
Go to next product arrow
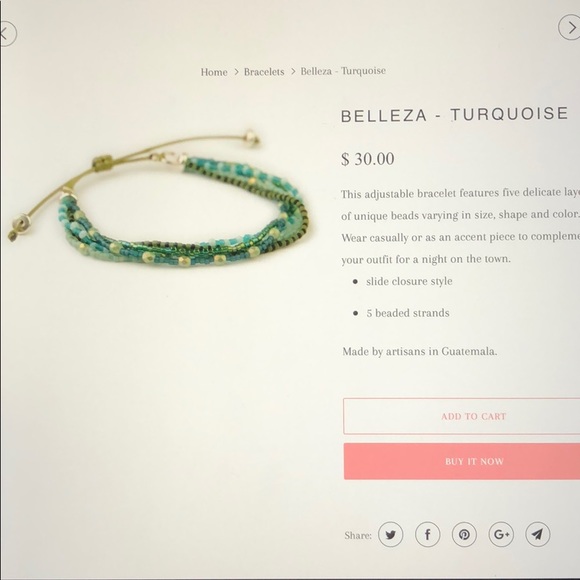(570, 27)
